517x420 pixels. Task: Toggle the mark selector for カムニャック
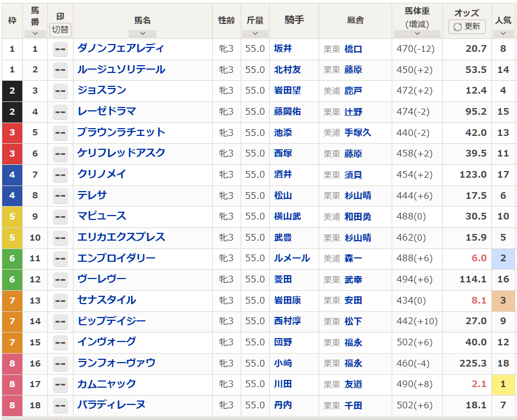click(60, 384)
